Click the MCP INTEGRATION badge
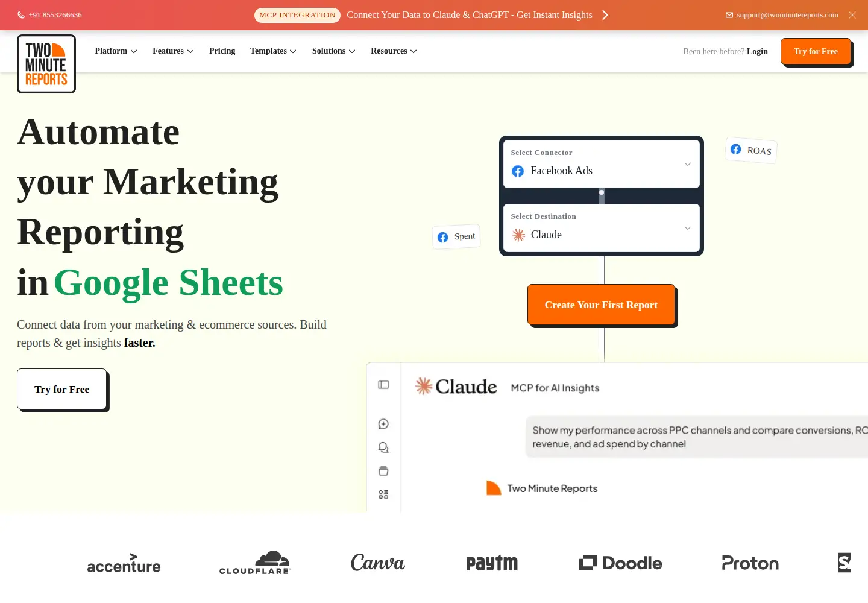 pos(297,15)
